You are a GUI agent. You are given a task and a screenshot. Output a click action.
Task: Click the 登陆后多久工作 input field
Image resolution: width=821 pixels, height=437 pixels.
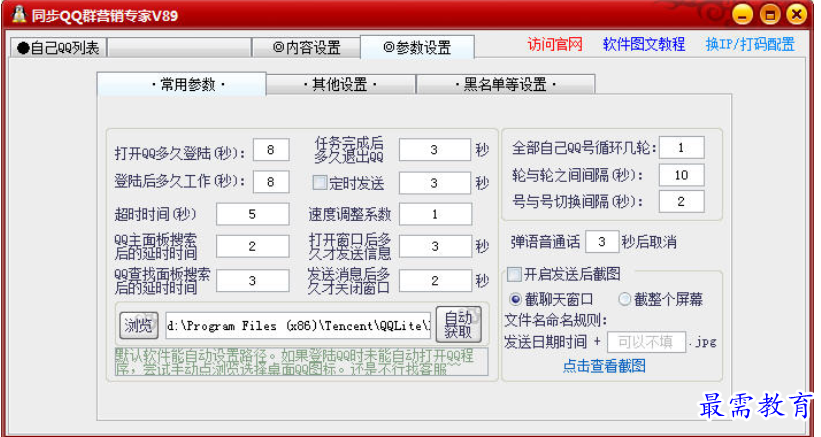point(271,182)
